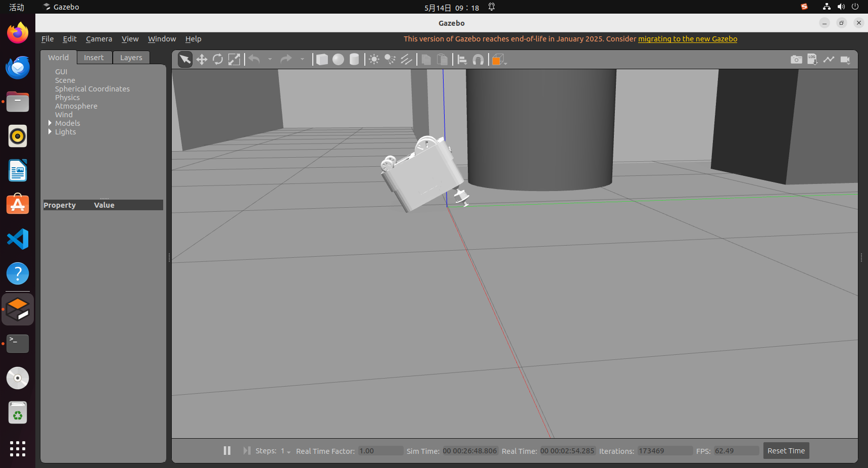
Task: Open the Camera menu
Action: (99, 39)
